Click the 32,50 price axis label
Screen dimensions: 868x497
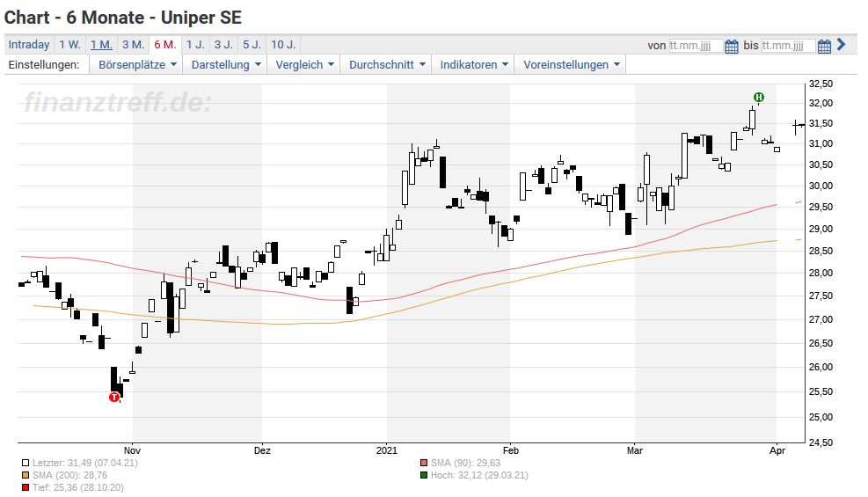[821, 84]
